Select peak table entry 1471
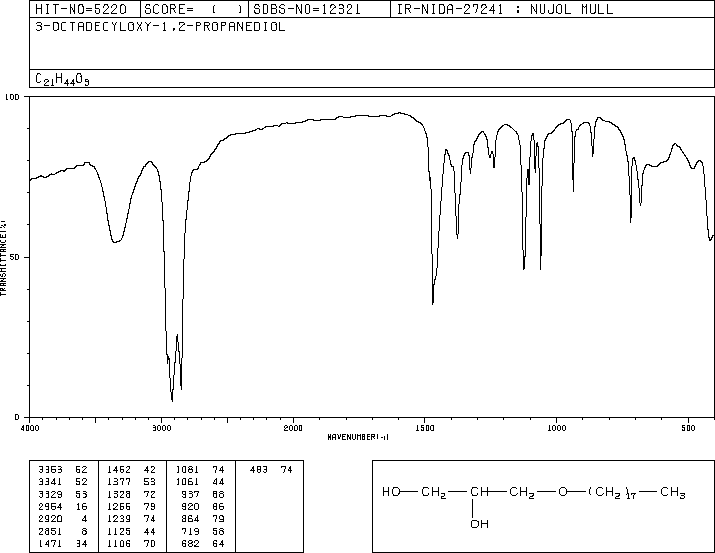Viewport: 715px width, 553px height. [x=62, y=544]
